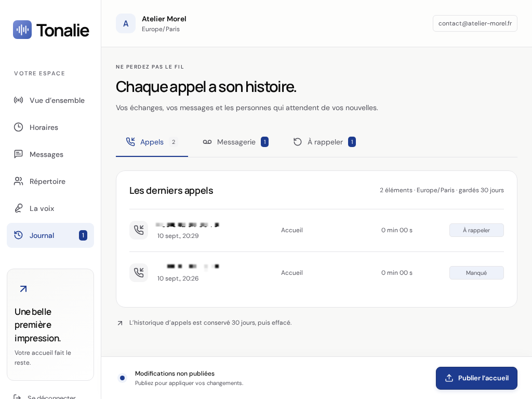Click the Atelier Morel avatar letter A
This screenshot has height=399, width=532.
coord(126,23)
